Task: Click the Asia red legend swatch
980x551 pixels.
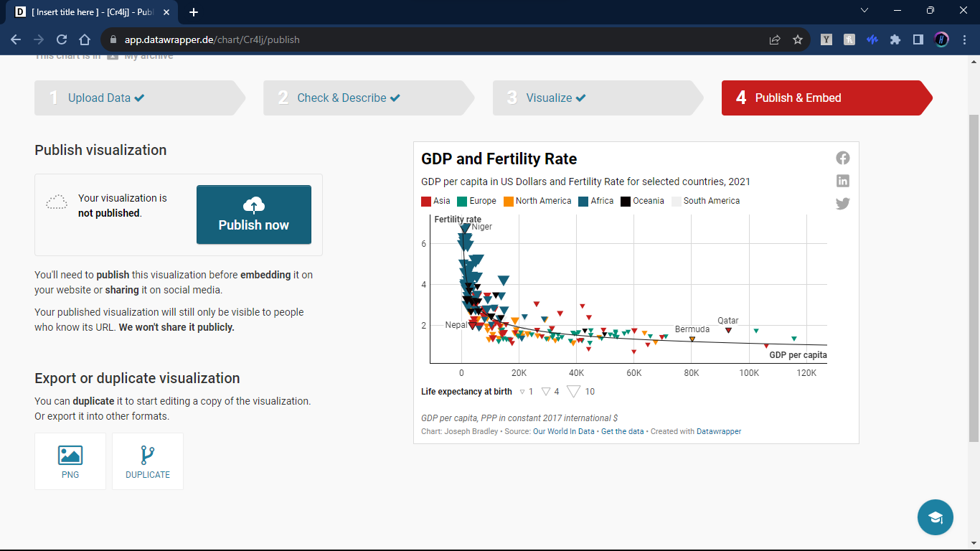Action: [x=426, y=202]
